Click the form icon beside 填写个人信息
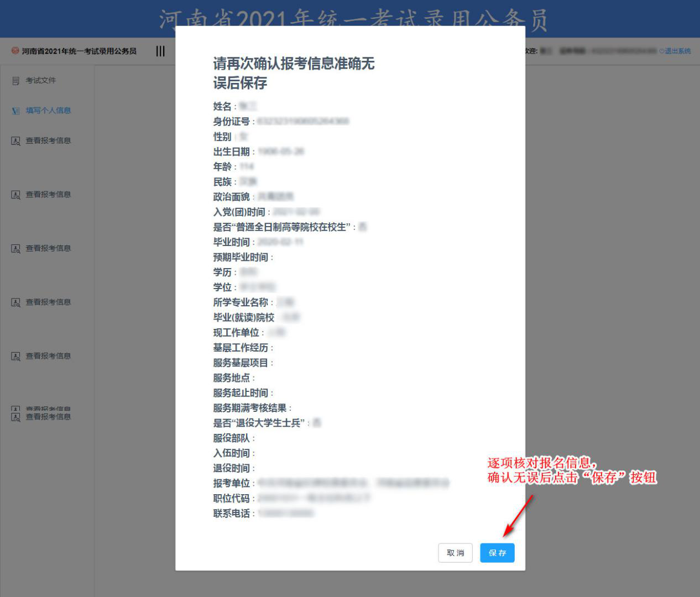This screenshot has height=597, width=700. 15,111
